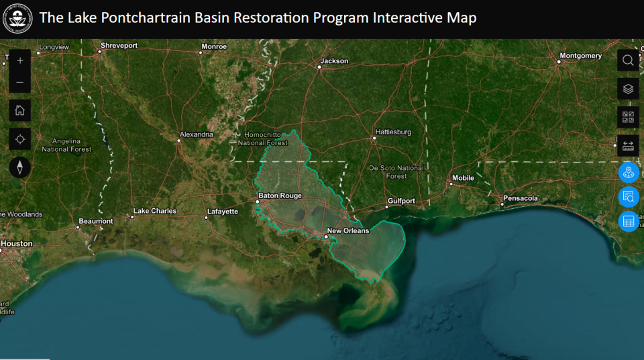
Task: Click the EPA logo in header
Action: [18, 19]
